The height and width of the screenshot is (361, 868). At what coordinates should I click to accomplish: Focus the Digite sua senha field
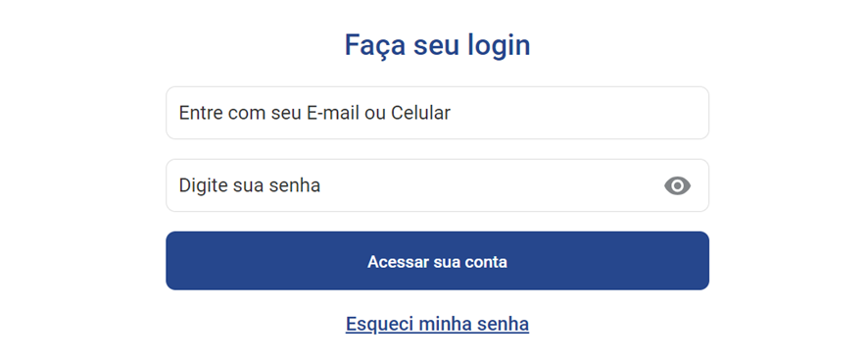pyautogui.click(x=437, y=185)
